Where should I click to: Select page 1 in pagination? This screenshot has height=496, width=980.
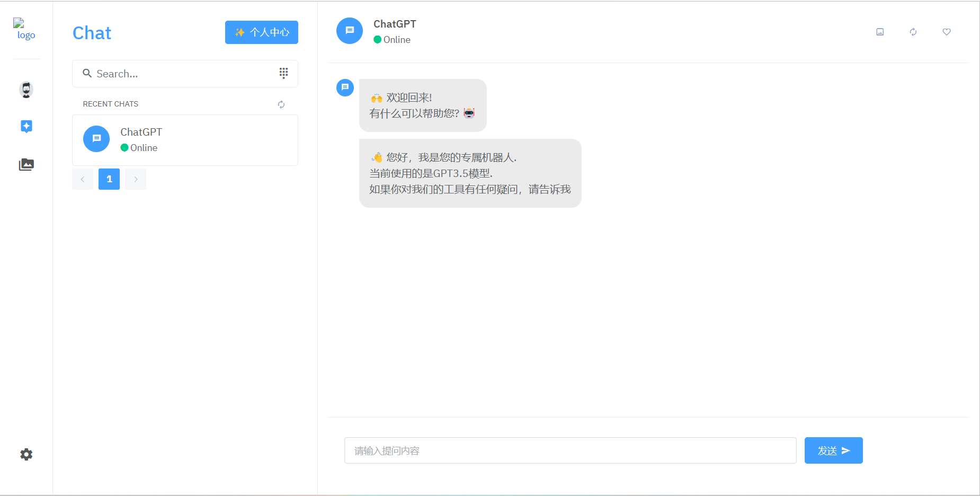[109, 179]
